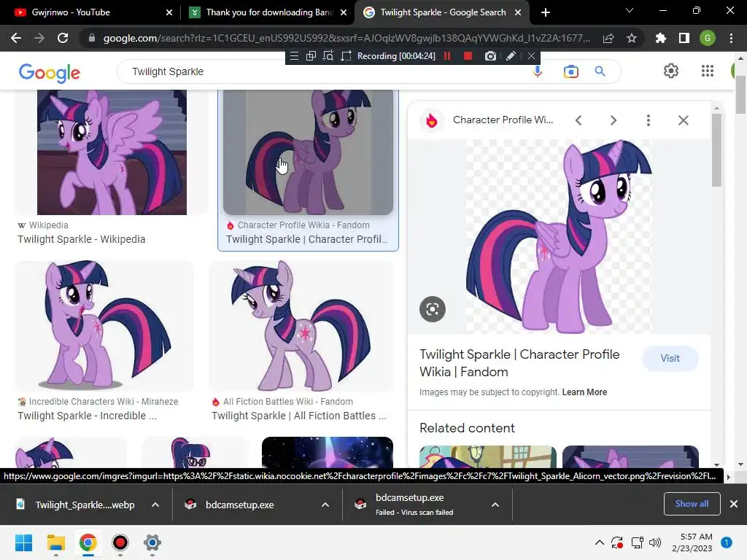Image resolution: width=747 pixels, height=560 pixels.
Task: Open the recorder toolbar hamburger menu
Action: pos(295,56)
